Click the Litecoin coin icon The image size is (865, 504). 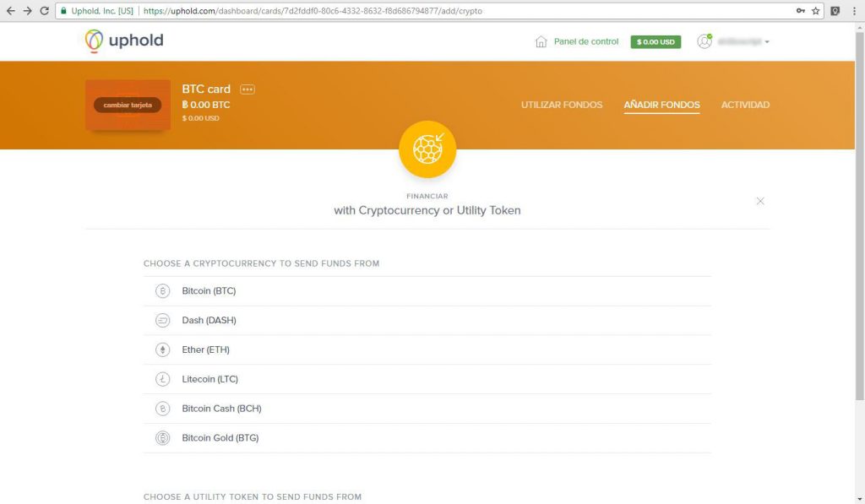pyautogui.click(x=162, y=379)
